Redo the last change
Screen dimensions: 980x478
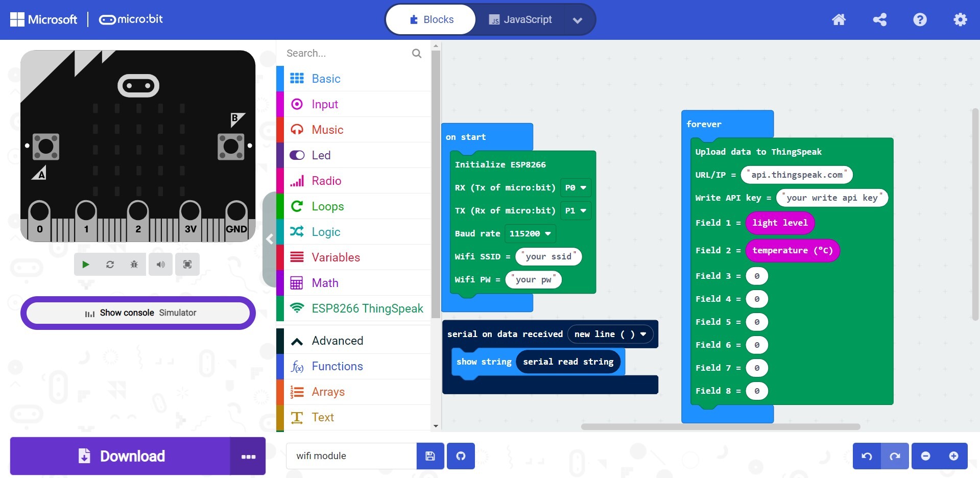click(895, 456)
